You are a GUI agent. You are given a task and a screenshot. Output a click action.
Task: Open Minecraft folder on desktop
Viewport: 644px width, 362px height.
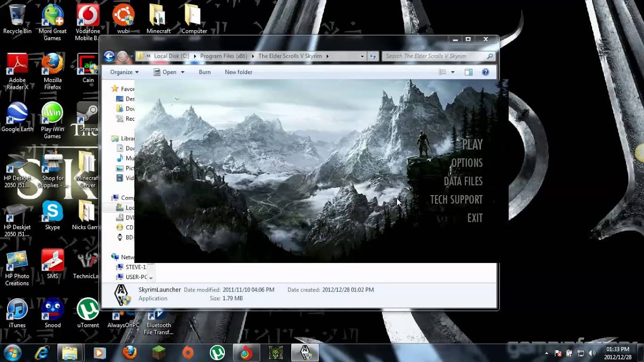pos(158,20)
